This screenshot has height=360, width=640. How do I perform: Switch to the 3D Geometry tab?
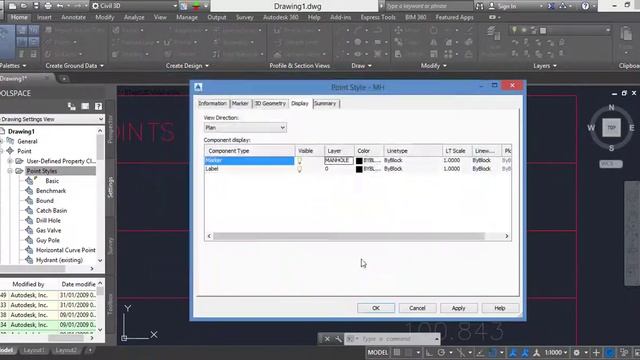pos(270,104)
